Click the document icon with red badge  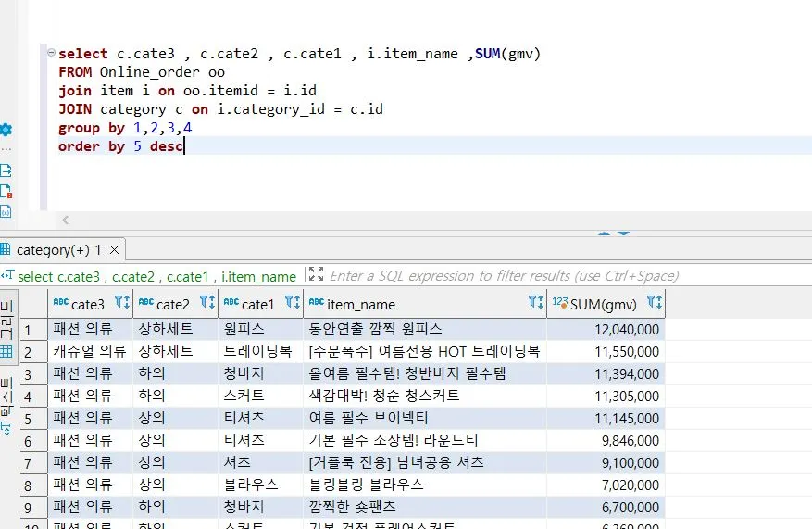(x=6, y=191)
